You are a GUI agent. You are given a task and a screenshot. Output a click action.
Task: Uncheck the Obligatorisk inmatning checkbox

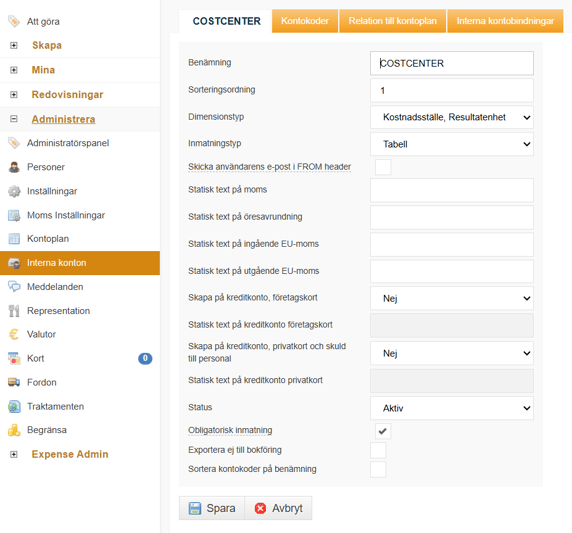click(x=383, y=431)
